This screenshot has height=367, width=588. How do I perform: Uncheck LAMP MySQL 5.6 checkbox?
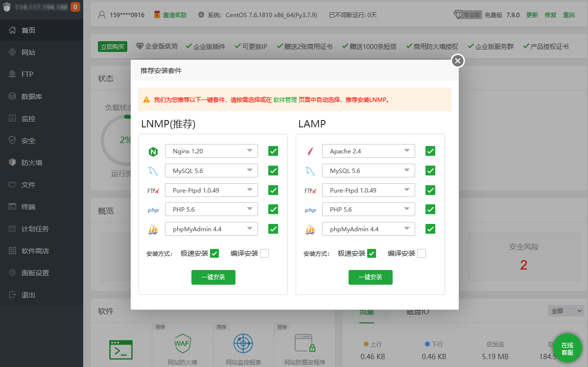pos(430,171)
